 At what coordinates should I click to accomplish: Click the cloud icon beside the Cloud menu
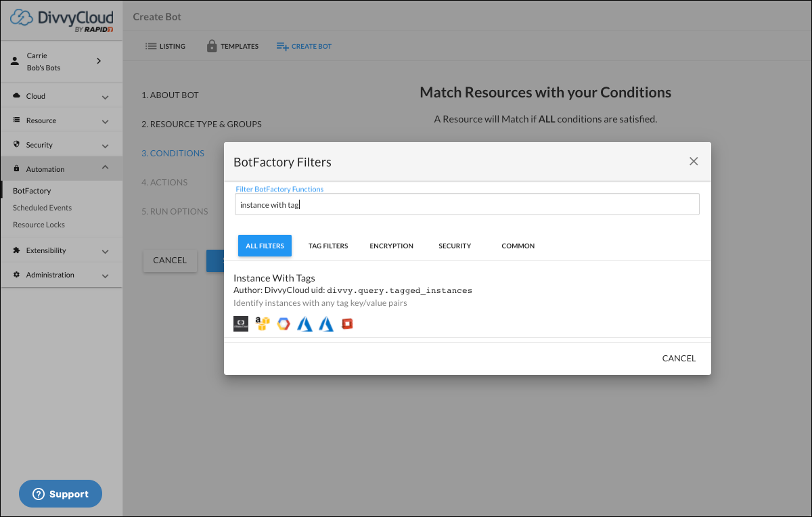pyautogui.click(x=17, y=96)
